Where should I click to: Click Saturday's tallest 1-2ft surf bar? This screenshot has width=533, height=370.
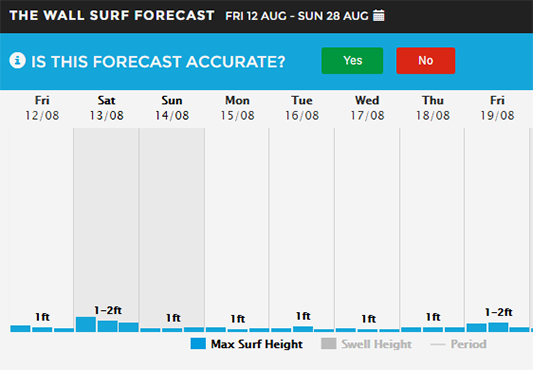(x=86, y=324)
